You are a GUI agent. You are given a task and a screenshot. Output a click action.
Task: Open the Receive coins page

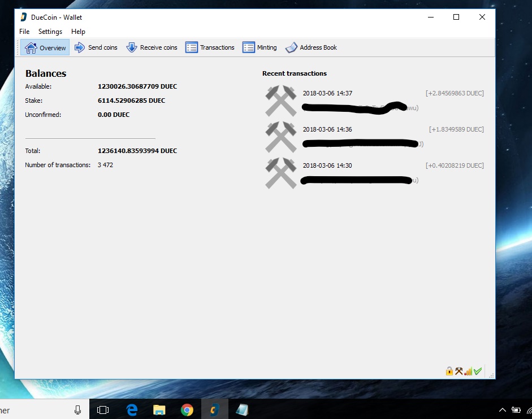click(152, 47)
